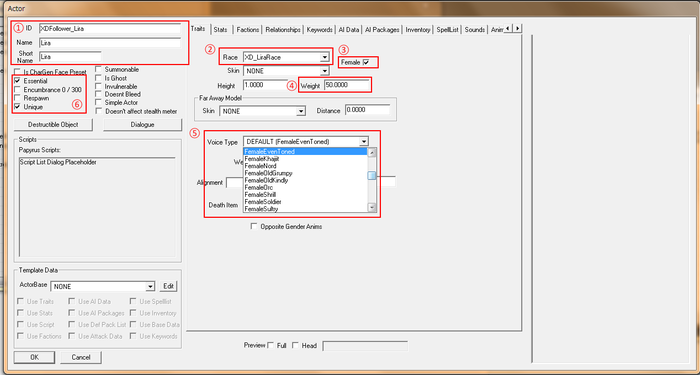The height and width of the screenshot is (375, 700).
Task: Choose FemaleKhajiit voice type
Action: (305, 159)
